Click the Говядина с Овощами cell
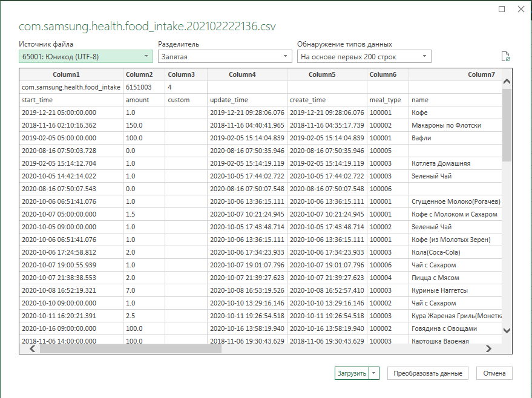The width and height of the screenshot is (532, 398). (x=455, y=328)
